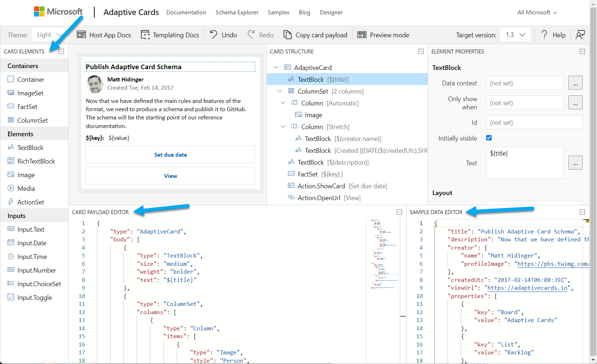Click the Id input field

534,122
